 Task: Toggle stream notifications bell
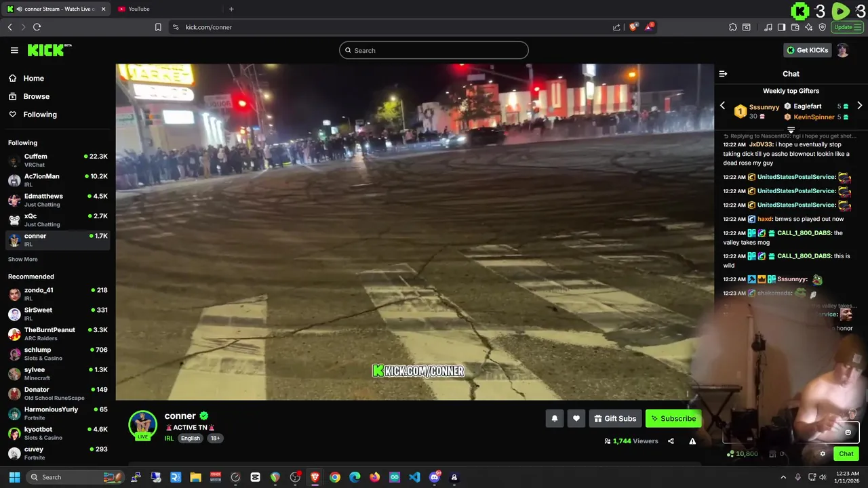(x=554, y=419)
